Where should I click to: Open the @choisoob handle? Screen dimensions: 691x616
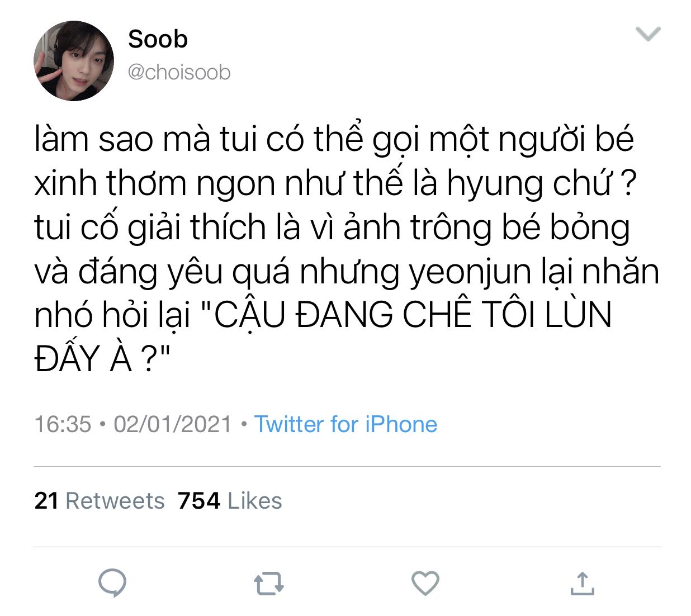click(x=179, y=73)
